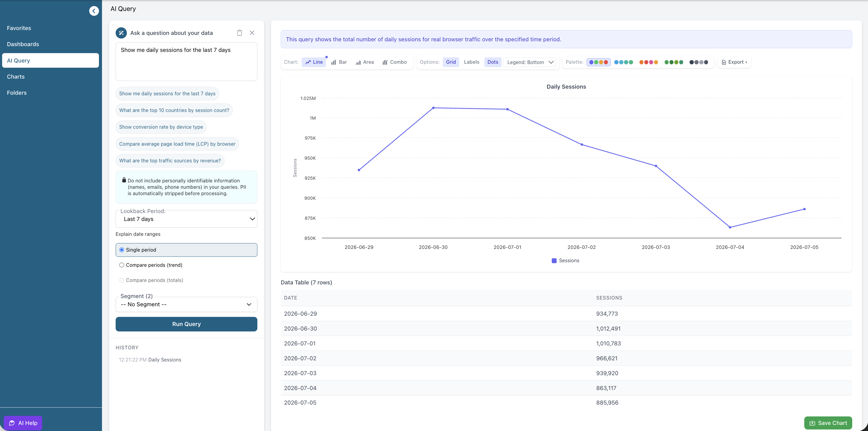Select the 2026-07-05 date cell in table
Image resolution: width=868 pixels, height=431 pixels.
point(300,403)
